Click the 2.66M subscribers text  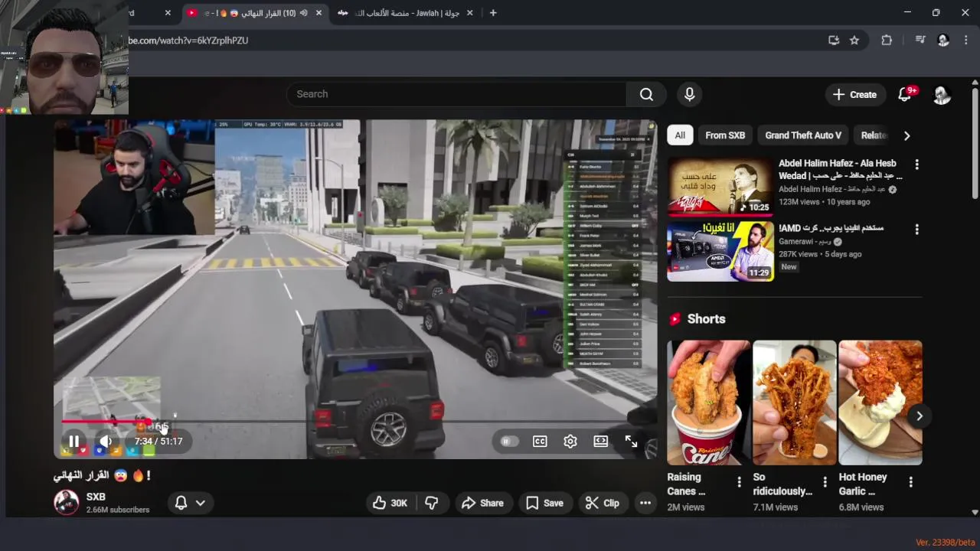(117, 510)
